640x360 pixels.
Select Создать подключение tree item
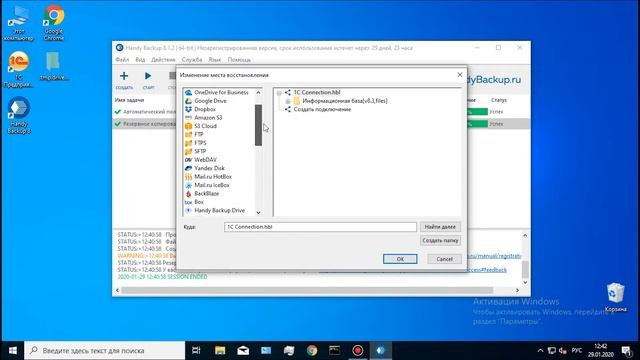pos(322,109)
